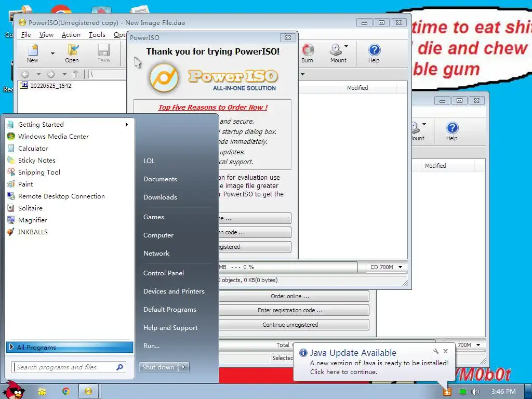Open the LOL user folder
Viewport: 532px width, 399px height.
click(x=149, y=161)
